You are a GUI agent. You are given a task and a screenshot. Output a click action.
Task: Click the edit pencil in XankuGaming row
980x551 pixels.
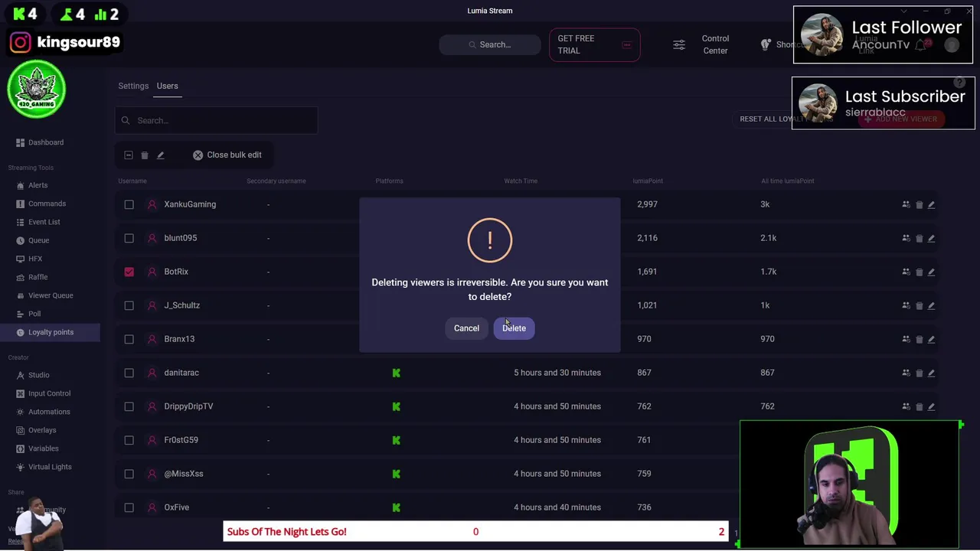click(x=932, y=204)
